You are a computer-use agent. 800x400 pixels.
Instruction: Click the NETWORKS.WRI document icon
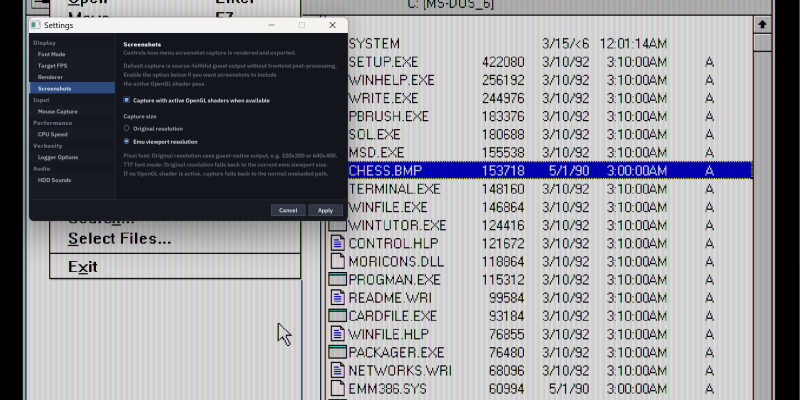(x=337, y=370)
